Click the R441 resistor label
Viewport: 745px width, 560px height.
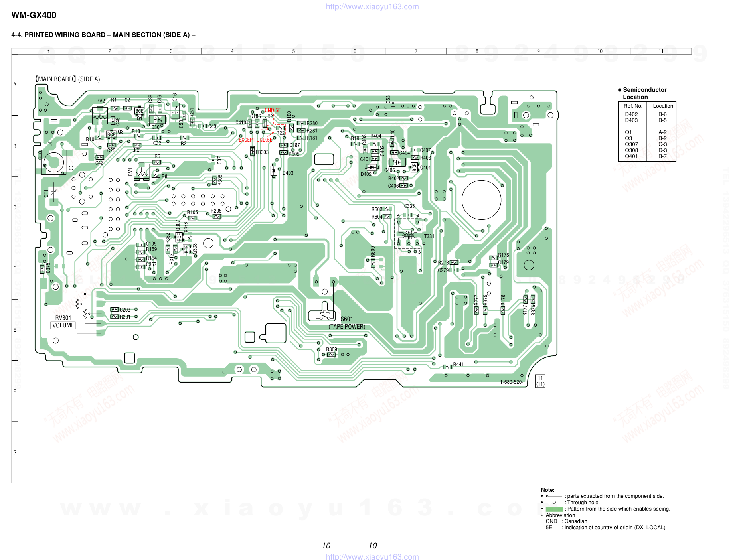coord(458,365)
